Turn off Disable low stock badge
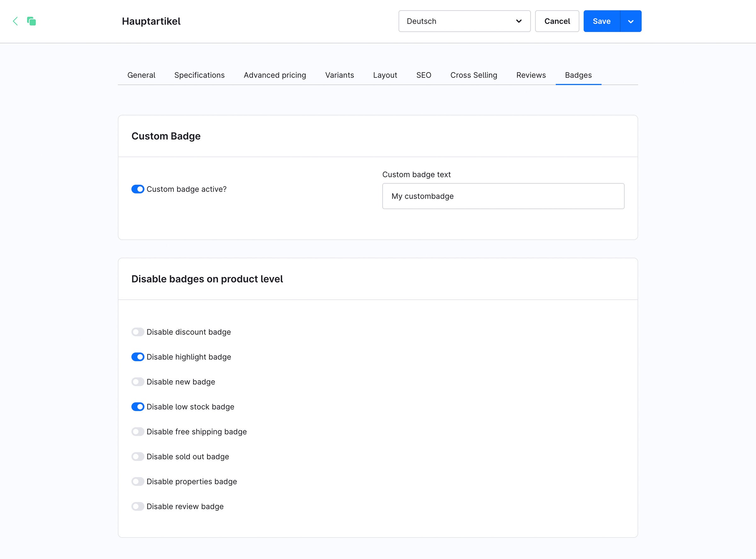Image resolution: width=756 pixels, height=559 pixels. coord(138,407)
